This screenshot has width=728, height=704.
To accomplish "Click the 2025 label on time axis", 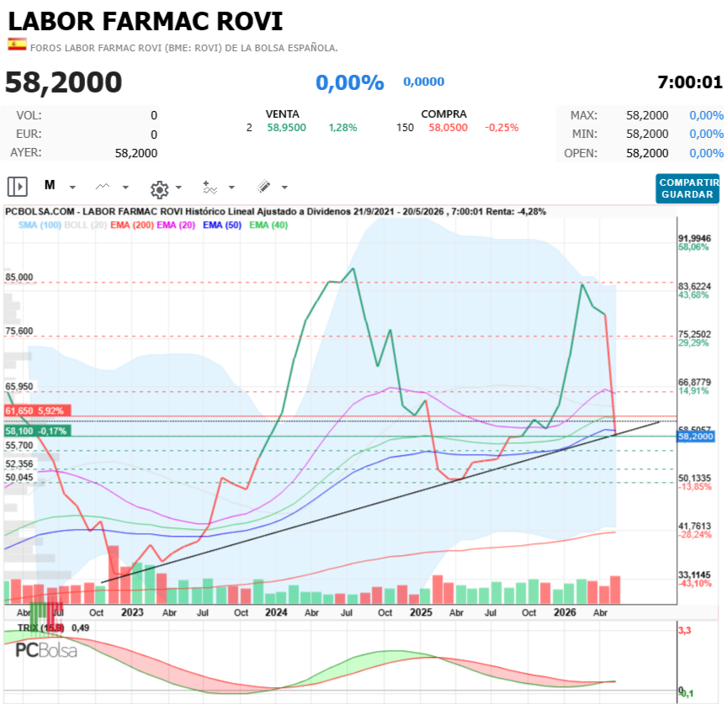I will [x=421, y=612].
